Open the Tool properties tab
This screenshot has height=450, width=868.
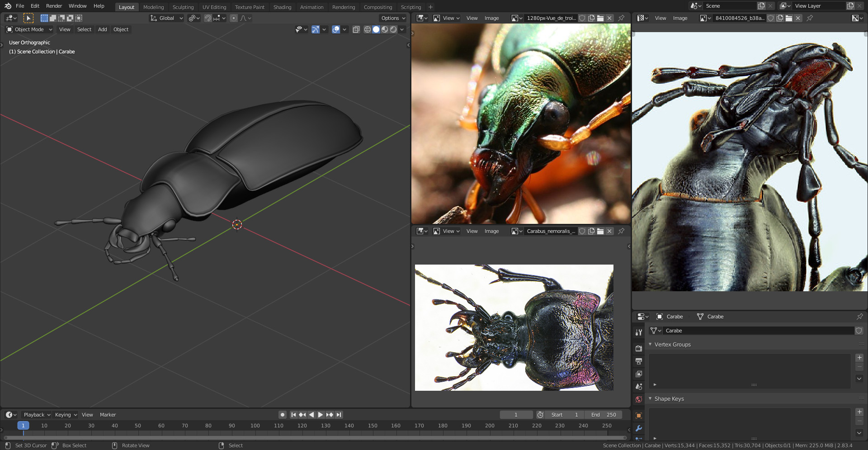coord(639,332)
